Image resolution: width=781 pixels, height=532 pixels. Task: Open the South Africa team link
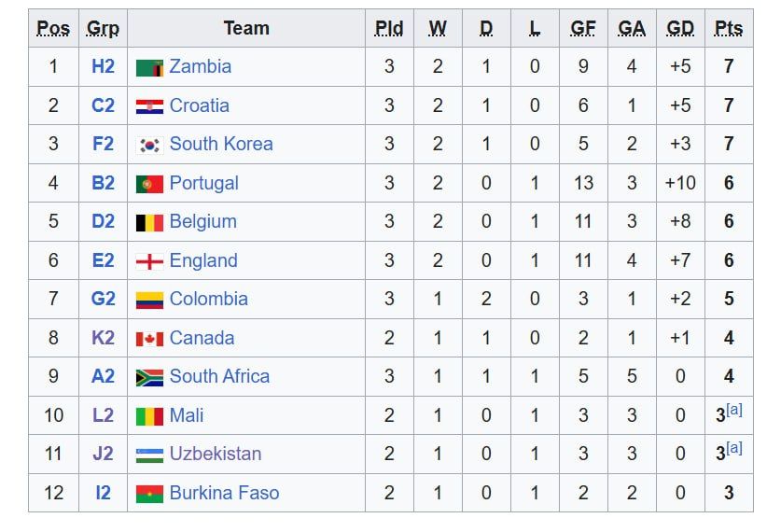tap(219, 377)
